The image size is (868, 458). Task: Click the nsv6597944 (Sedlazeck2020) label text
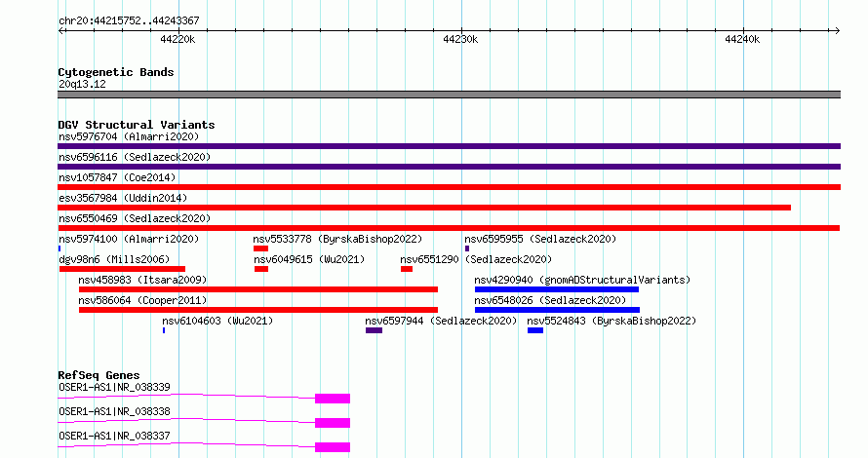tap(441, 321)
